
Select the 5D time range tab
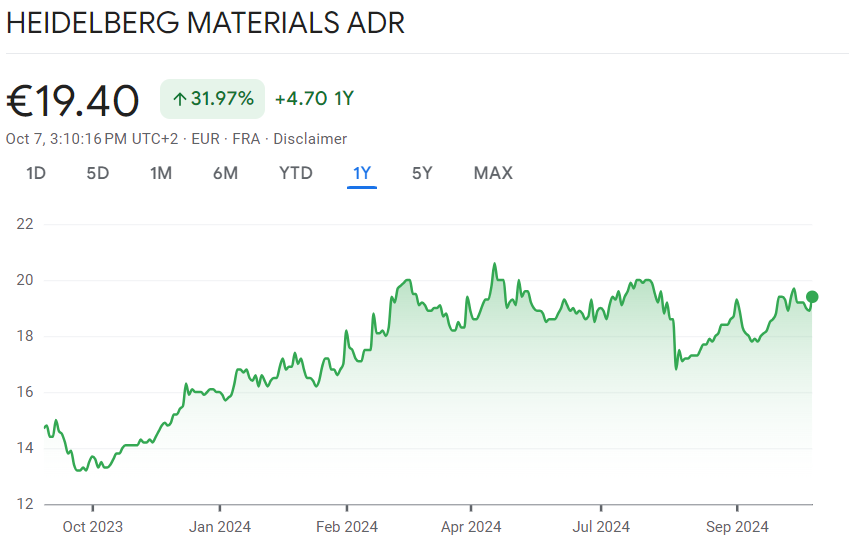[x=97, y=173]
